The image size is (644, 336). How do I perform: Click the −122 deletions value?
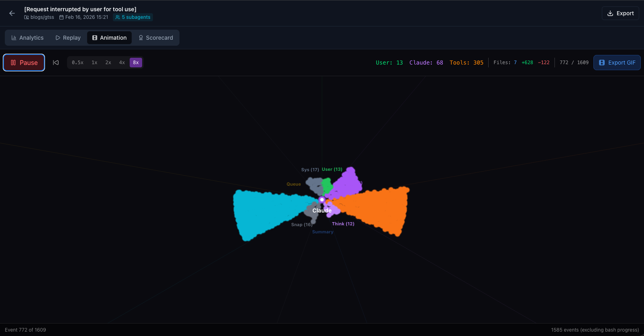coord(544,63)
